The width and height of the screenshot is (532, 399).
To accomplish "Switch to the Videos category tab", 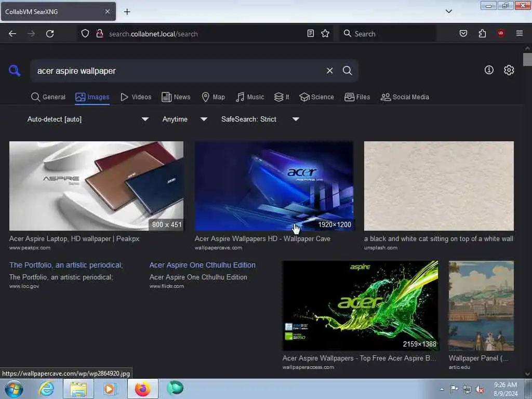I will (x=136, y=97).
